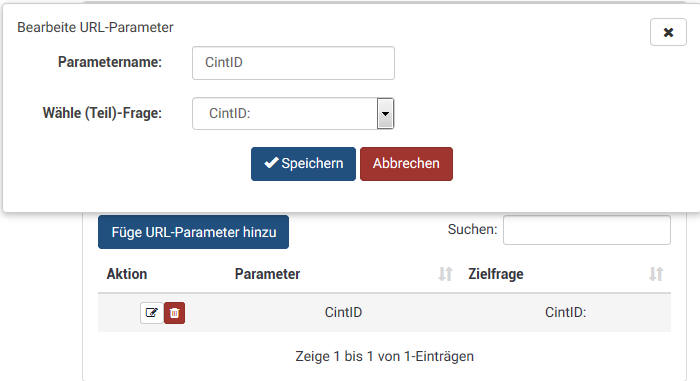Screen dimensions: 700x381
Task: Click the Aktion column header
Action: click(127, 274)
